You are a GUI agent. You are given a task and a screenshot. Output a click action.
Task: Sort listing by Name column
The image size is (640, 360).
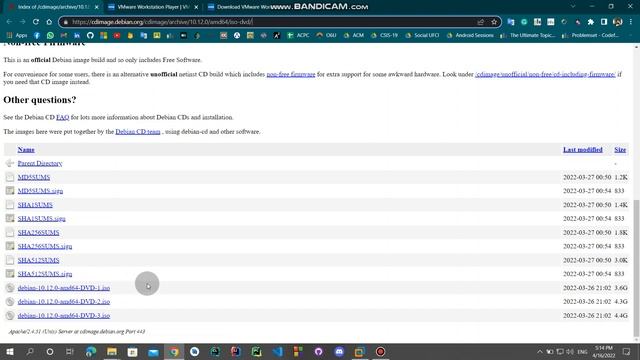coord(26,150)
